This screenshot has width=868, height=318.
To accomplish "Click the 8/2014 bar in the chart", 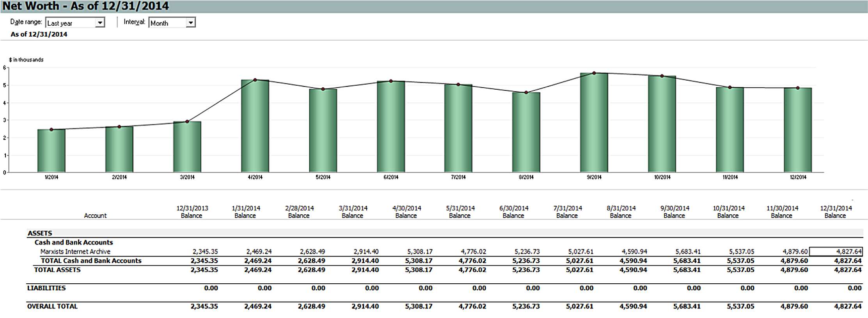I will click(x=526, y=132).
